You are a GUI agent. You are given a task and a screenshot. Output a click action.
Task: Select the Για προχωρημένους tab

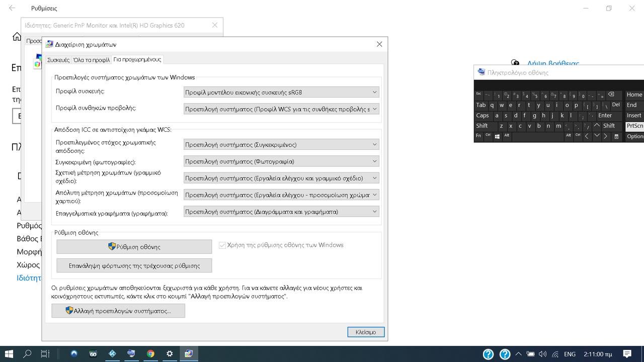click(x=137, y=59)
